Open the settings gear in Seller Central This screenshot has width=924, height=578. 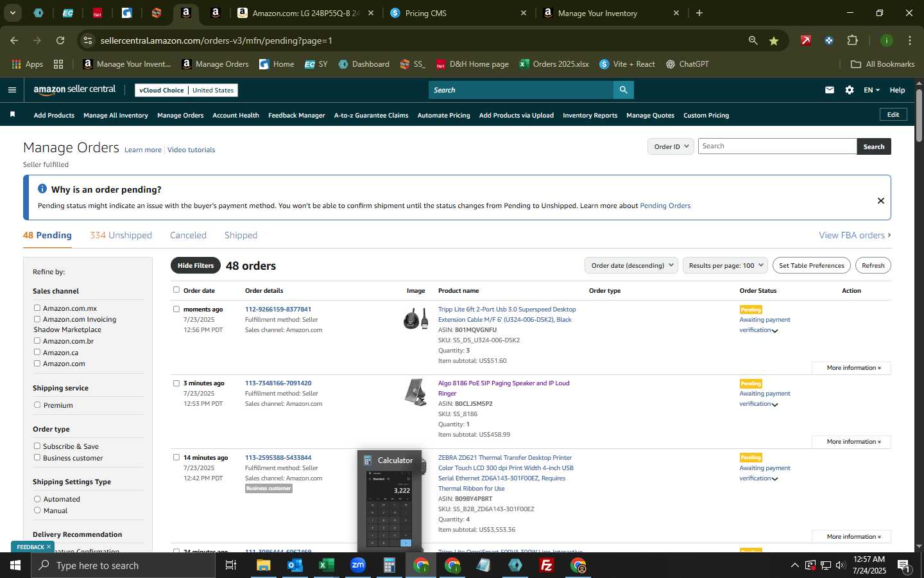click(x=850, y=90)
